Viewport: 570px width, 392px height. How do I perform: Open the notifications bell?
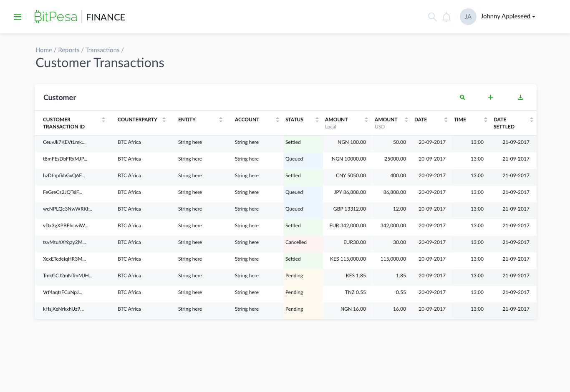tap(446, 17)
